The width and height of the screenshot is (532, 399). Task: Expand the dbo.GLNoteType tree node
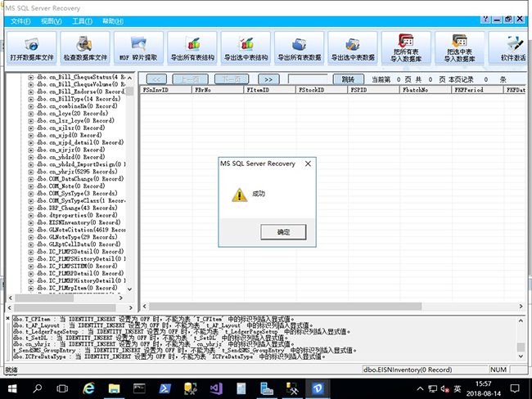(30, 236)
